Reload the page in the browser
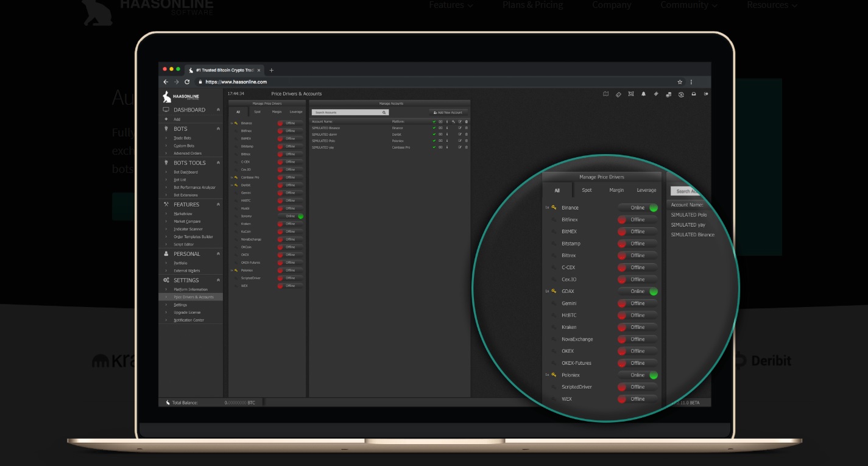The width and height of the screenshot is (868, 466). coord(187,82)
